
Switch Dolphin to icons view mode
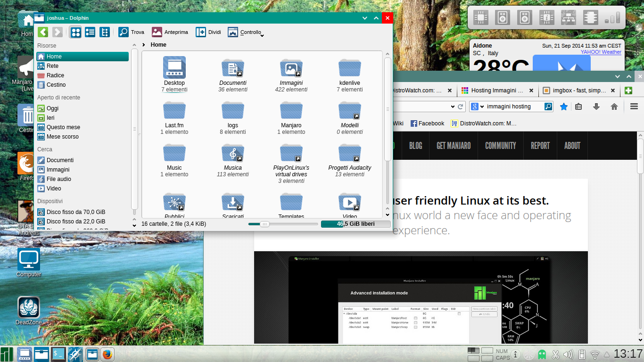(75, 32)
